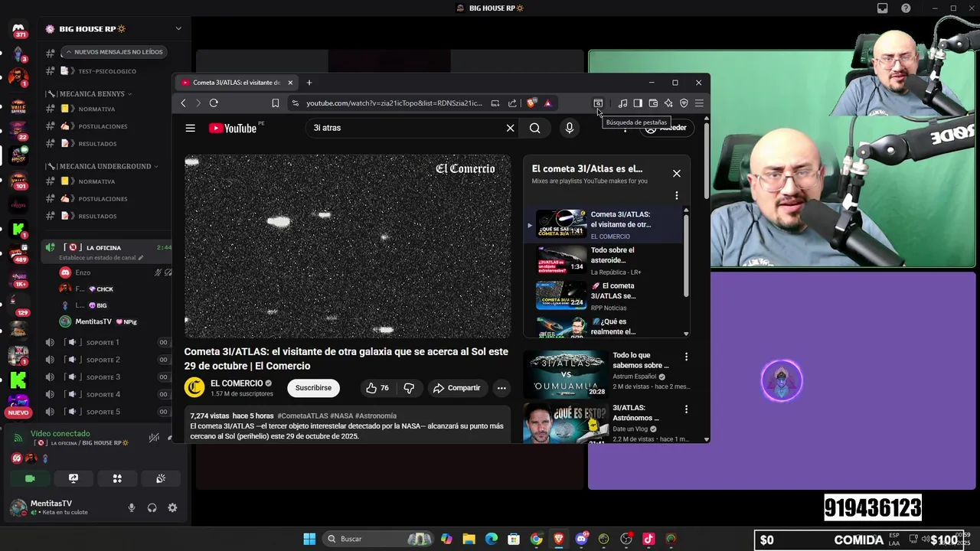Type in YouTube search field
The height and width of the screenshot is (551, 980).
tap(406, 128)
